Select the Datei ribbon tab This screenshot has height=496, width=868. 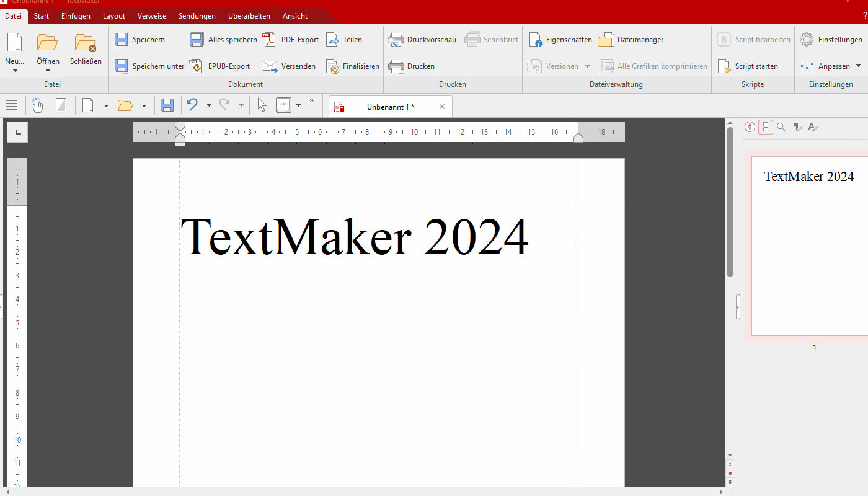coord(13,16)
